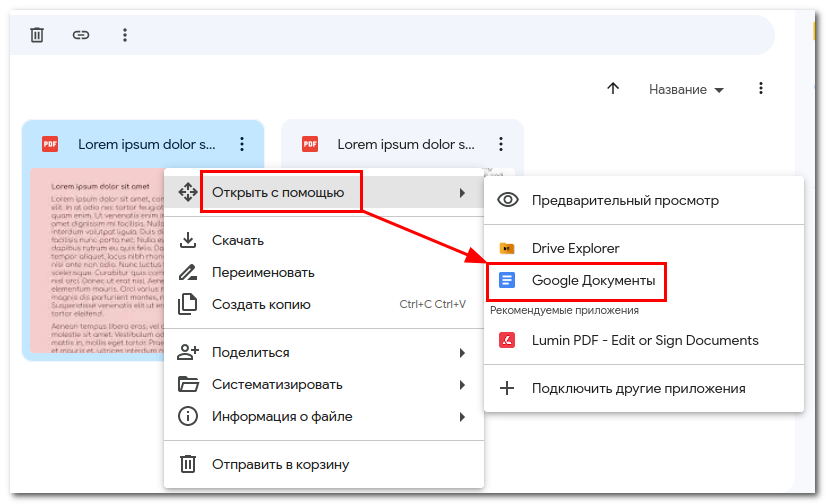Image resolution: width=826 pixels, height=504 pixels.
Task: Click the Drive Explorer folder icon
Action: click(507, 248)
